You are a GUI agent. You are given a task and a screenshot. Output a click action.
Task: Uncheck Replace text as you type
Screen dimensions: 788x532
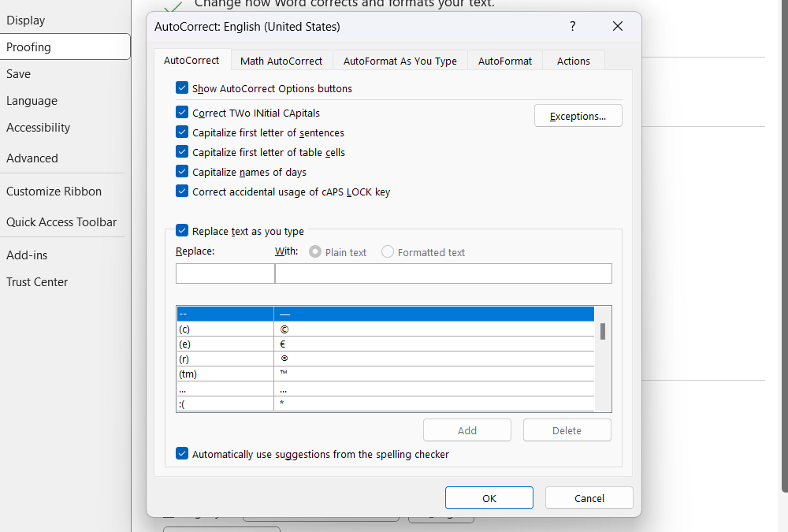(182, 230)
